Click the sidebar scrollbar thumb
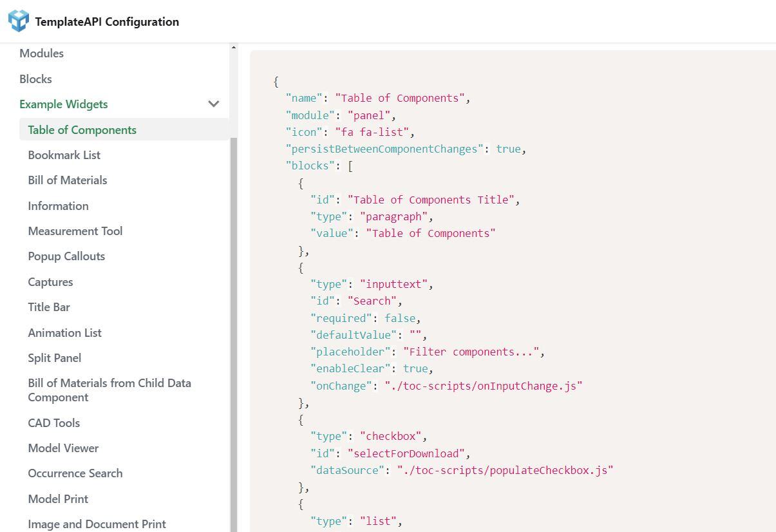Image resolution: width=776 pixels, height=532 pixels. pyautogui.click(x=233, y=334)
